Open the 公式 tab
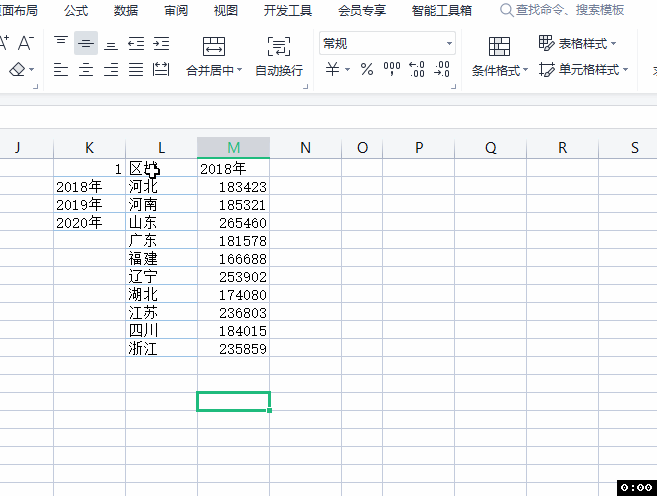This screenshot has width=657, height=496. (x=76, y=10)
